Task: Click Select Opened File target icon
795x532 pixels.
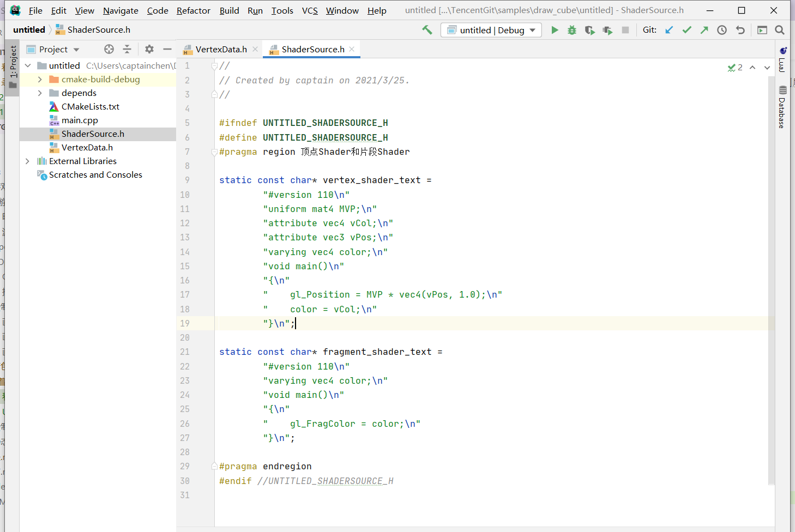Action: click(109, 49)
